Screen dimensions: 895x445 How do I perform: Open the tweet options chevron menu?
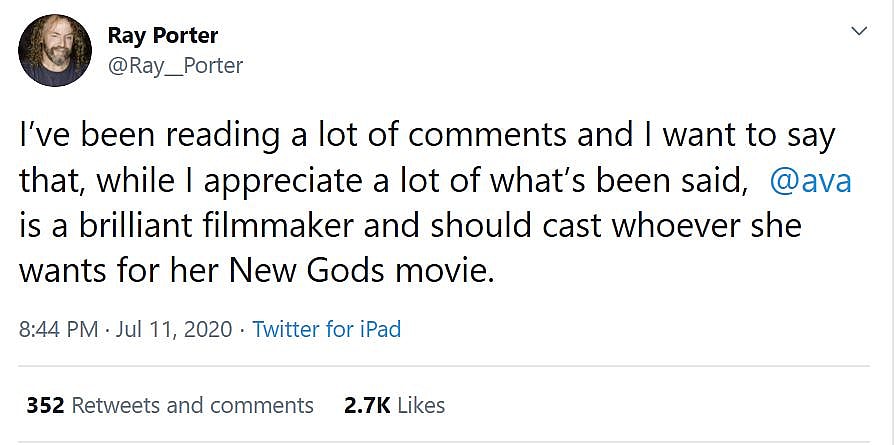pos(858,33)
